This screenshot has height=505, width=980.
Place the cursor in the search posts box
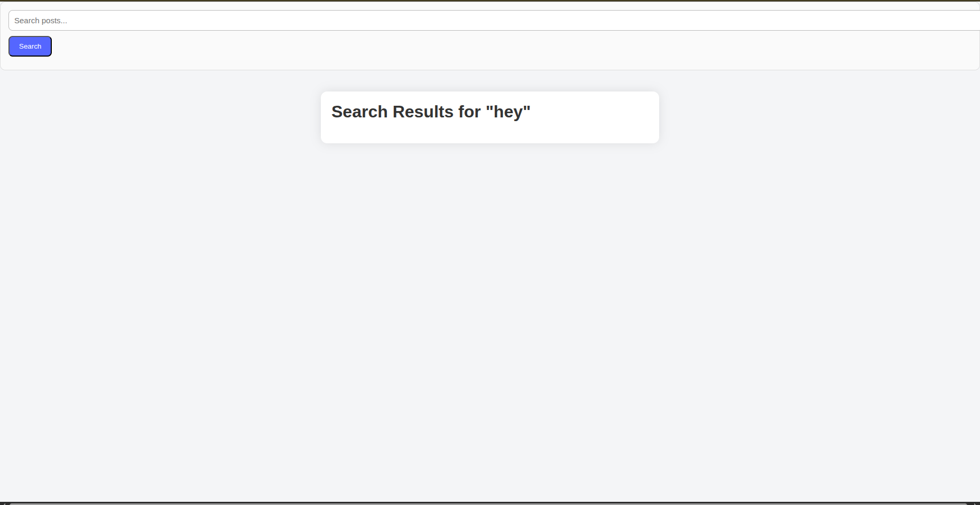pos(317,21)
